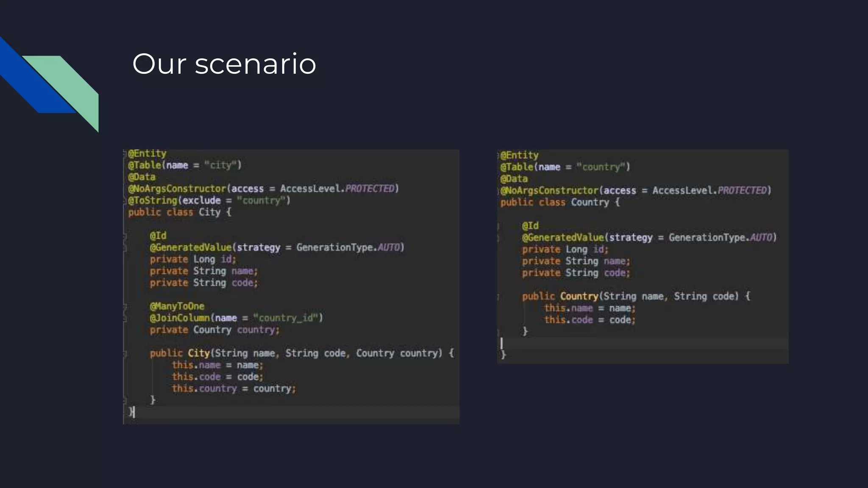
Task: Click "this.country = country;" assignment line
Action: pos(234,388)
